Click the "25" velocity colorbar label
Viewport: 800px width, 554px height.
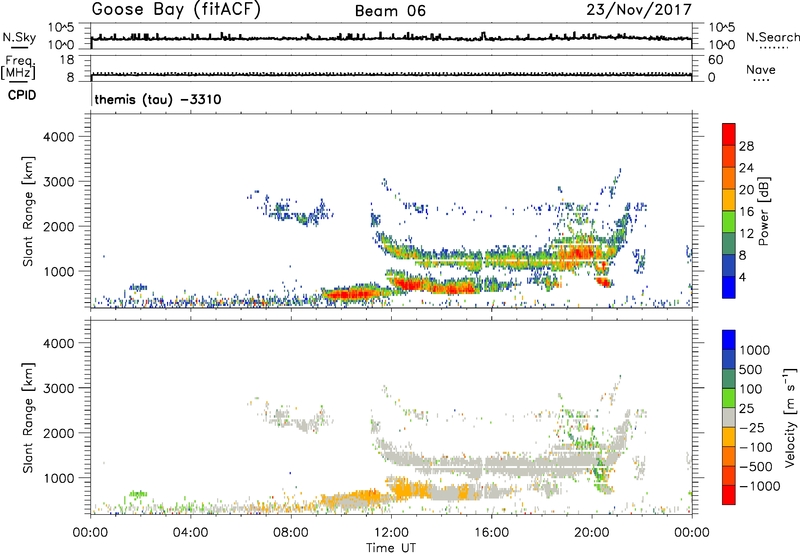coord(746,409)
